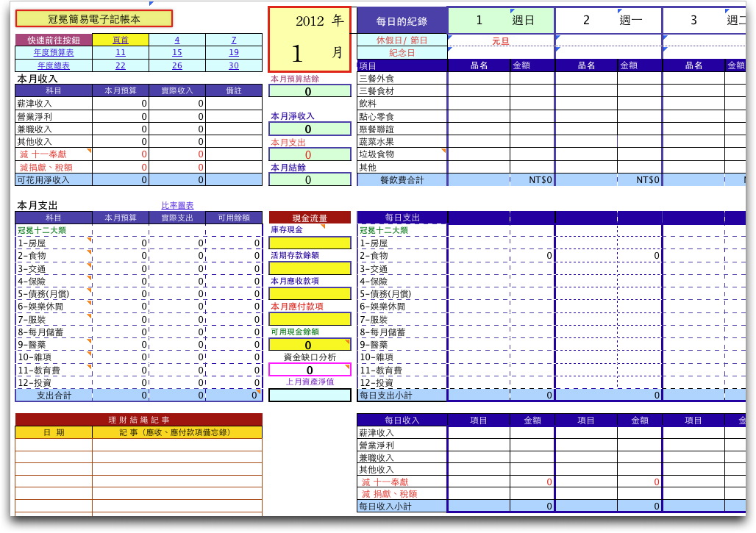Image resolution: width=756 pixels, height=533 pixels.
Task: Click the 薪津收入 本月預算 cell
Action: 121,103
